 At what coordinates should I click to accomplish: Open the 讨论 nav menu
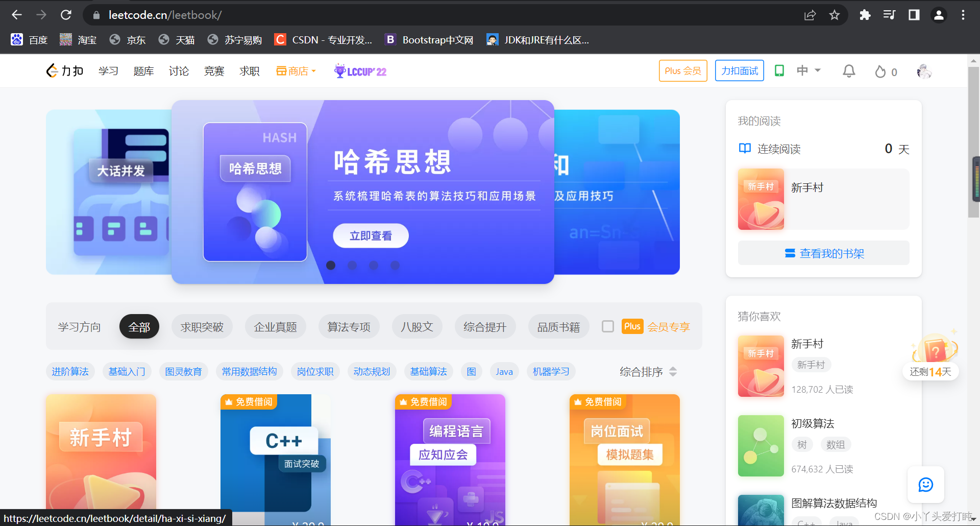[x=179, y=71]
